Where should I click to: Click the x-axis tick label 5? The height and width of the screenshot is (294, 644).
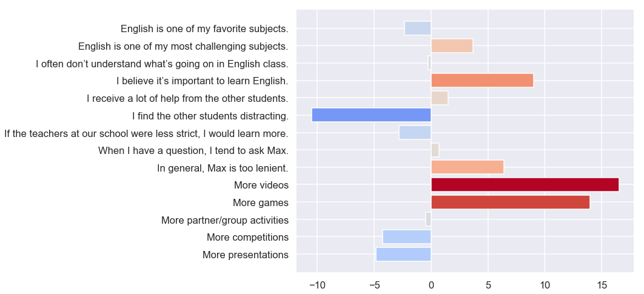coord(488,284)
